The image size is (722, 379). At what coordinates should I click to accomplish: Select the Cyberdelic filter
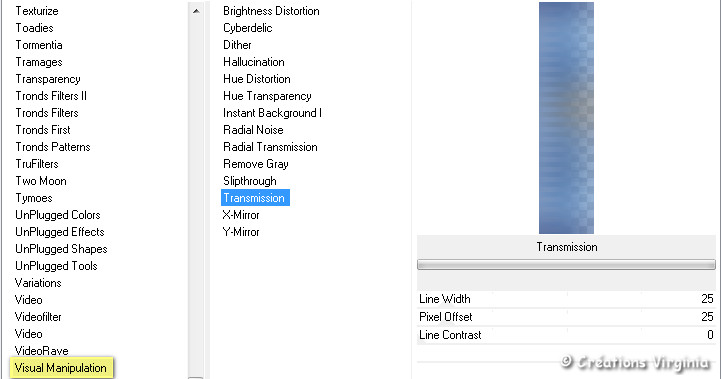(x=248, y=28)
